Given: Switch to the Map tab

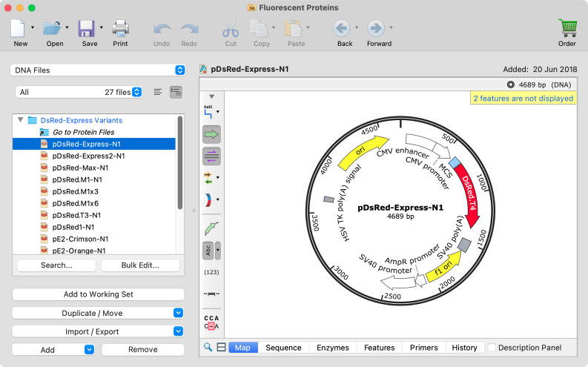Looking at the screenshot, I should point(242,348).
